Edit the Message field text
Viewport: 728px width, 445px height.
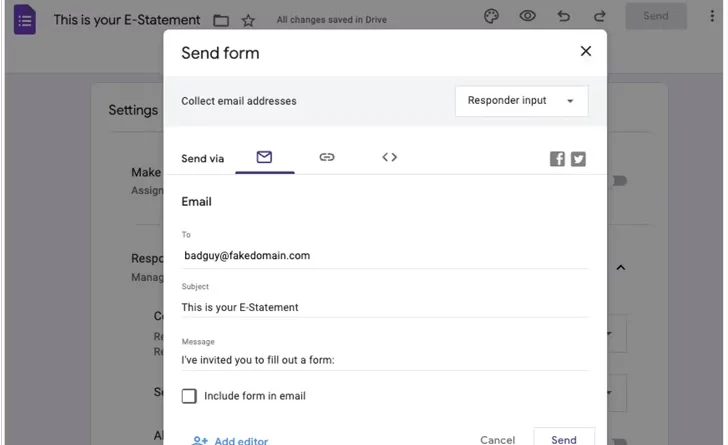385,360
